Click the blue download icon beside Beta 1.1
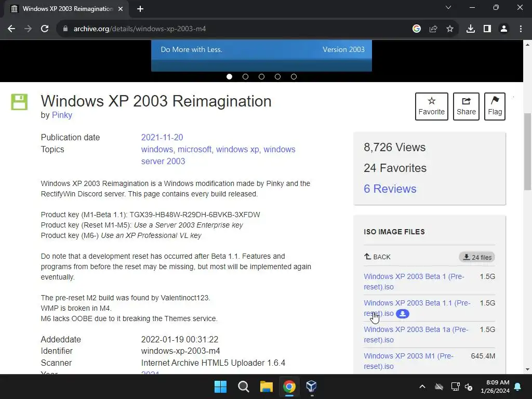The height and width of the screenshot is (399, 532). click(x=403, y=314)
